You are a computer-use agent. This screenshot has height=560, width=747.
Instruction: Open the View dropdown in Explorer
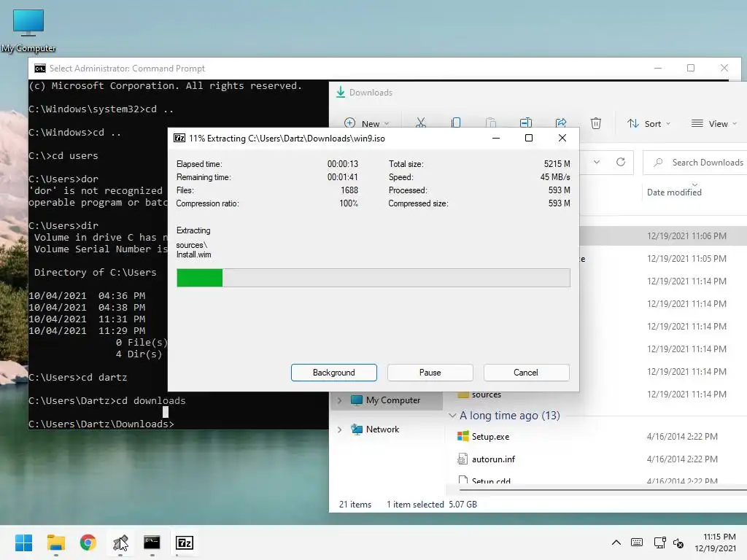pos(713,123)
